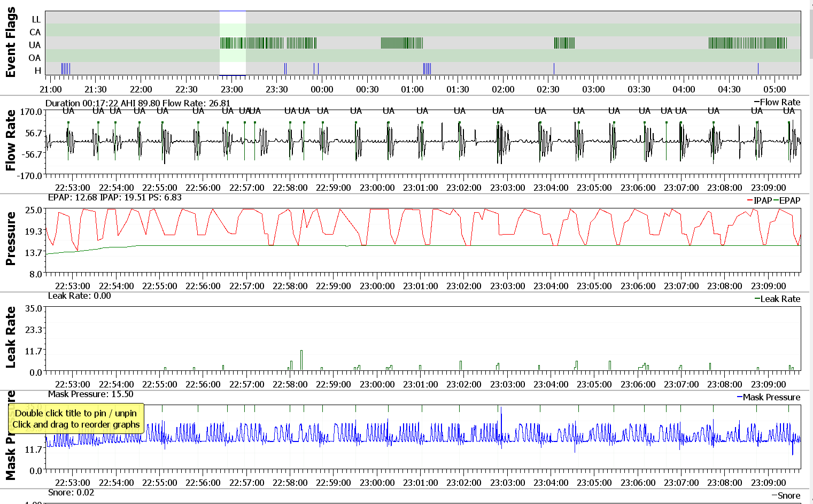This screenshot has height=504, width=813.
Task: Select the UA row label in Event Flags
Action: (x=35, y=45)
